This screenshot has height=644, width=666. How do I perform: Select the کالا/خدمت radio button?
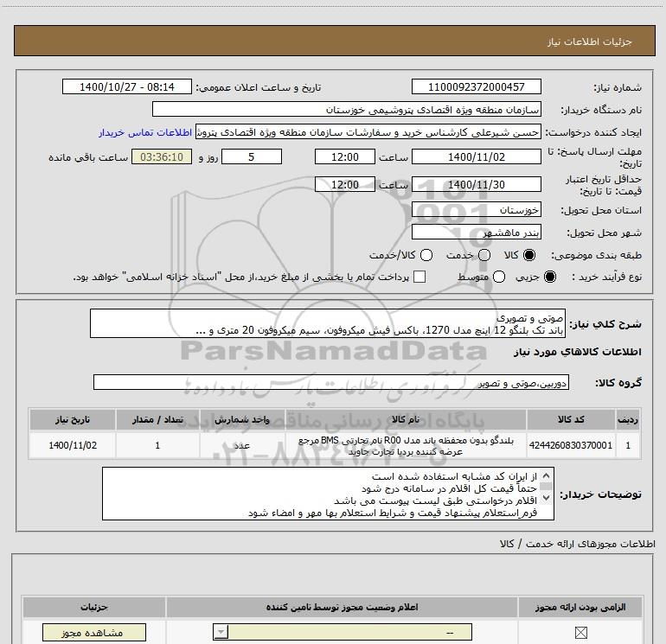[x=426, y=255]
